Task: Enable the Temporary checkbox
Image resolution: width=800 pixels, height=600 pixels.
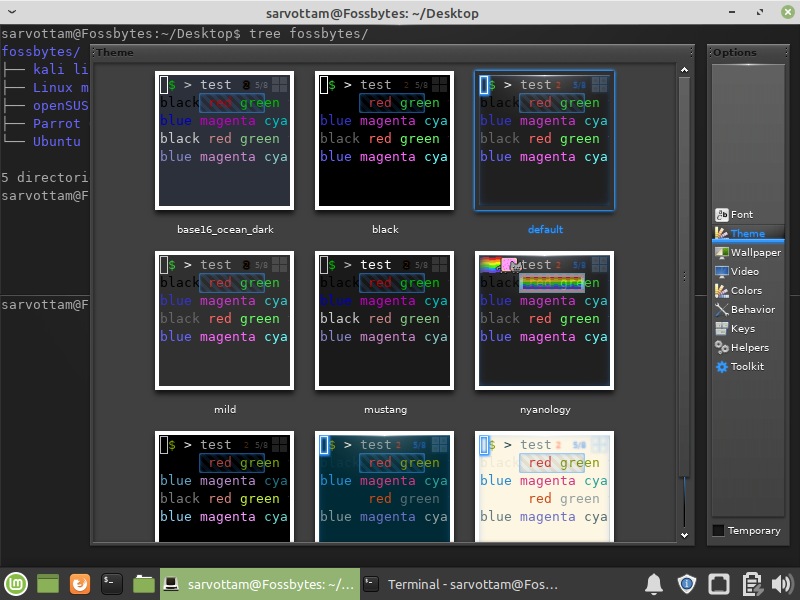Action: 718,530
